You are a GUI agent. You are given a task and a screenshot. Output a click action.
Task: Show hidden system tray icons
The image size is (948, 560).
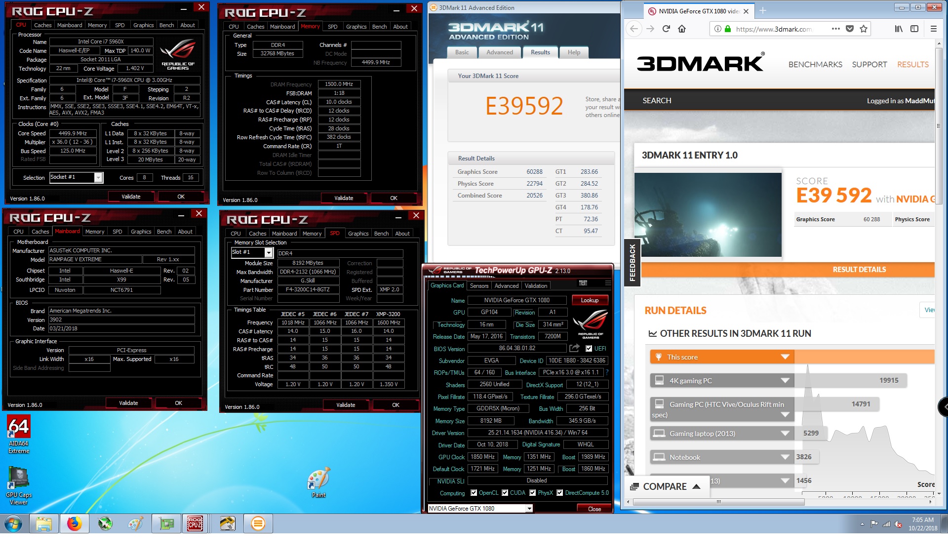pyautogui.click(x=862, y=524)
